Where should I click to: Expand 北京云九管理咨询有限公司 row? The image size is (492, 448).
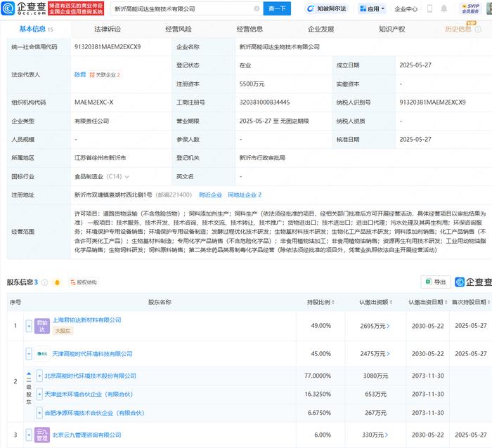[x=29, y=435]
